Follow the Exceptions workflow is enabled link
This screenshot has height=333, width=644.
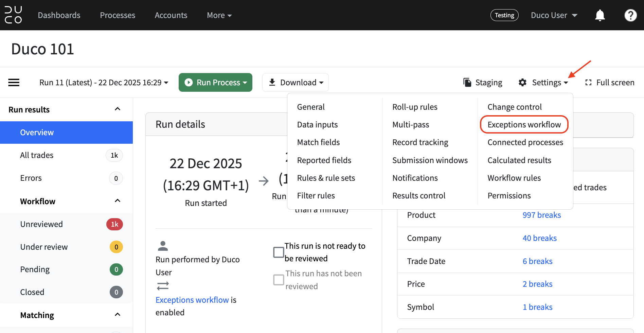tap(192, 300)
